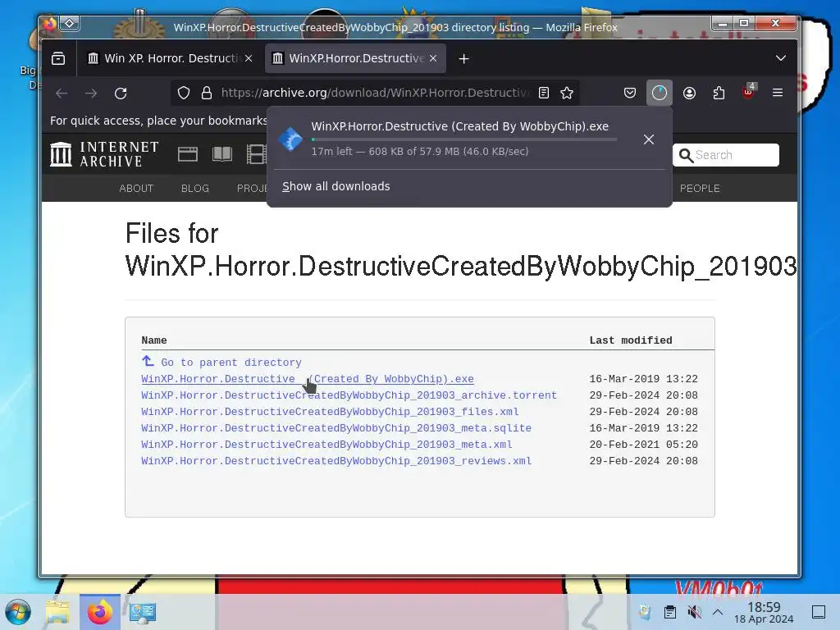Open the clipboard tray icon
The width and height of the screenshot is (840, 630).
click(x=669, y=612)
